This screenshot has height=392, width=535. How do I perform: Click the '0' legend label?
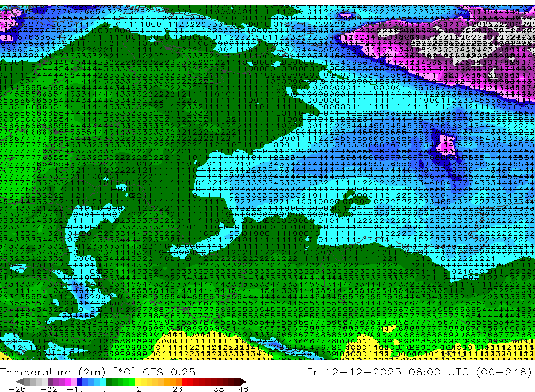click(x=105, y=389)
